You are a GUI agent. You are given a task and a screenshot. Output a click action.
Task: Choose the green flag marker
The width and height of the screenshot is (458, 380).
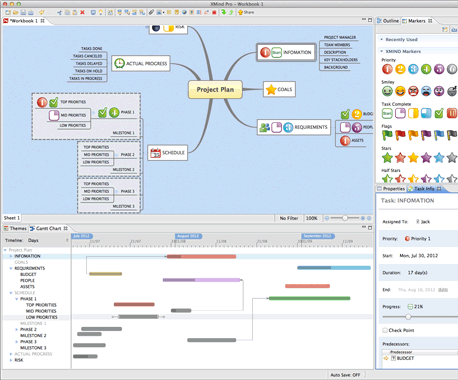click(387, 135)
